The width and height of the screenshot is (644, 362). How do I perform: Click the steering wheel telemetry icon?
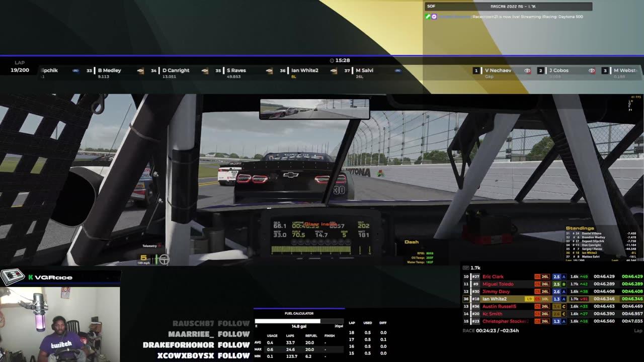164,259
